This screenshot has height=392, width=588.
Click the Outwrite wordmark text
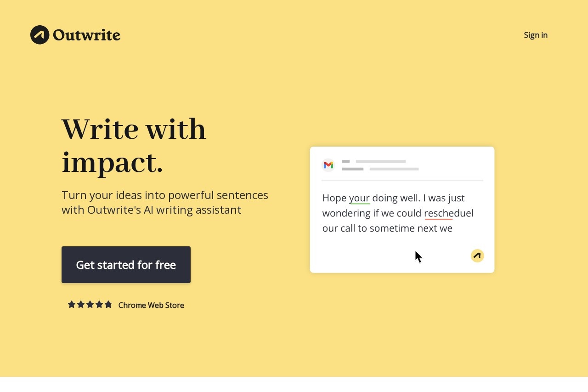coord(86,35)
